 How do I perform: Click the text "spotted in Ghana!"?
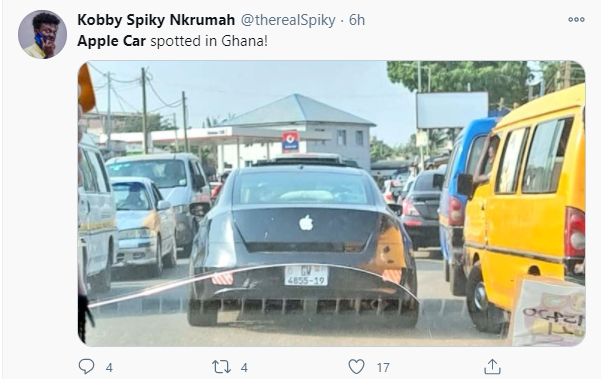pyautogui.click(x=209, y=41)
